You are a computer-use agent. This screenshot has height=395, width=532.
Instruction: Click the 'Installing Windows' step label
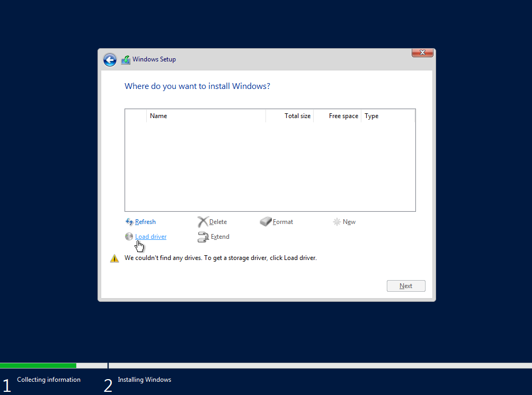(145, 380)
